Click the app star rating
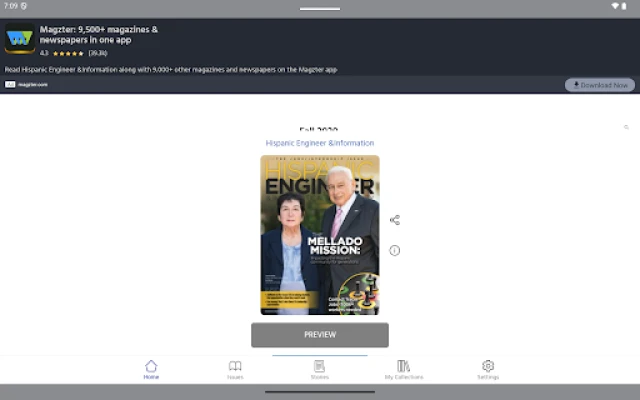The image size is (640, 400). pos(68,52)
